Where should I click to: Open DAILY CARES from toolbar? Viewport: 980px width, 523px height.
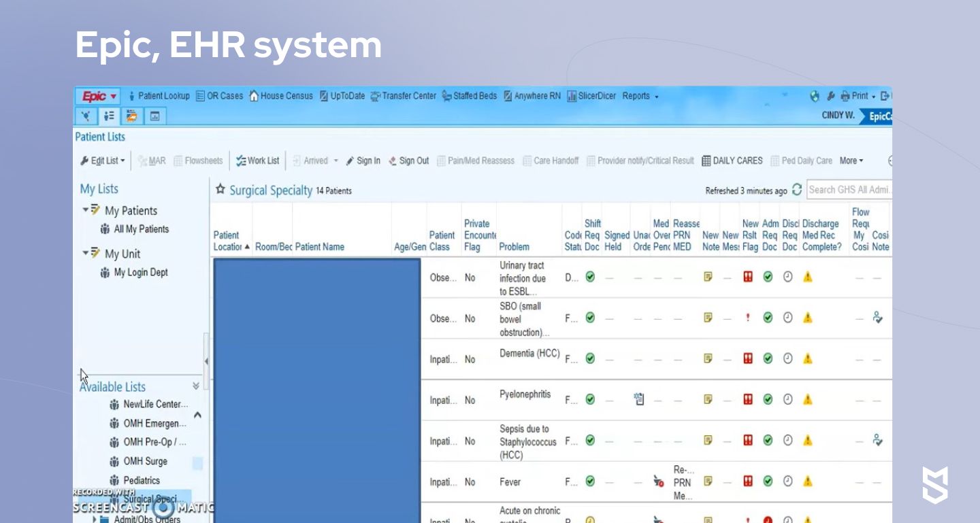pos(732,161)
